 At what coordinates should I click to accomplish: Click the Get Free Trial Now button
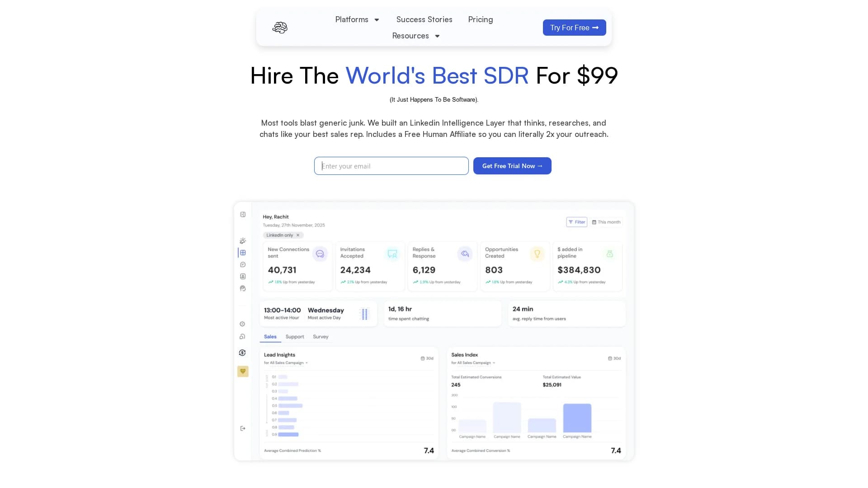click(512, 166)
